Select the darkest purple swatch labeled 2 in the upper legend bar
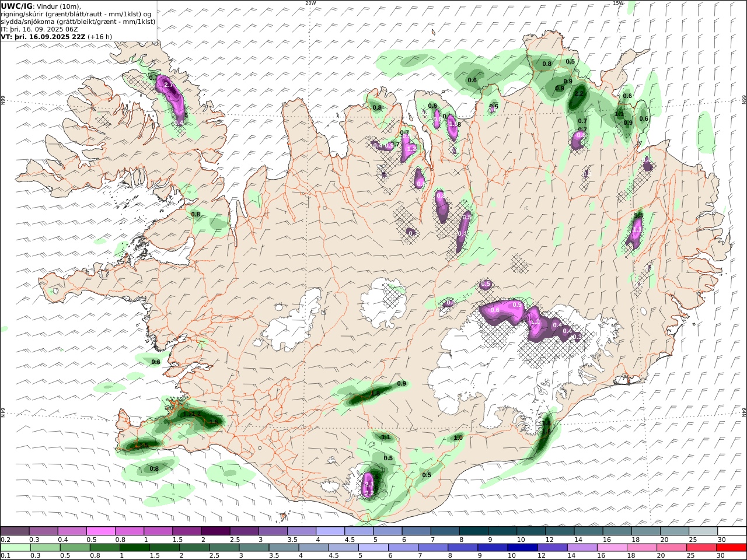The height and width of the screenshot is (560, 747). [215, 531]
